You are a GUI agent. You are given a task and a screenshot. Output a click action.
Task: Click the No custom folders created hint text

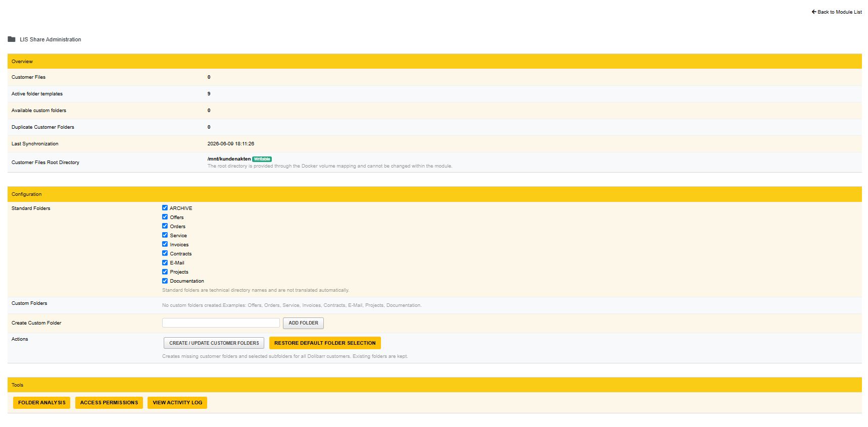coord(292,305)
